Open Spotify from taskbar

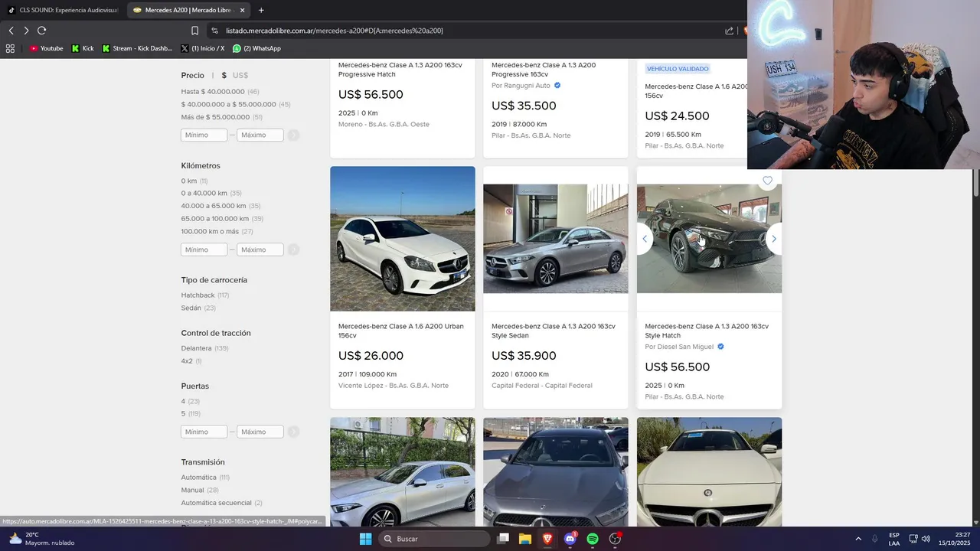pos(593,539)
